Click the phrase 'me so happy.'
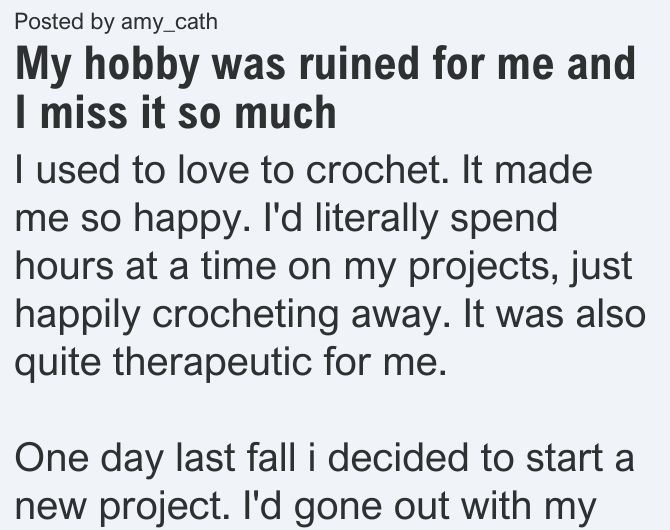 click(x=133, y=219)
